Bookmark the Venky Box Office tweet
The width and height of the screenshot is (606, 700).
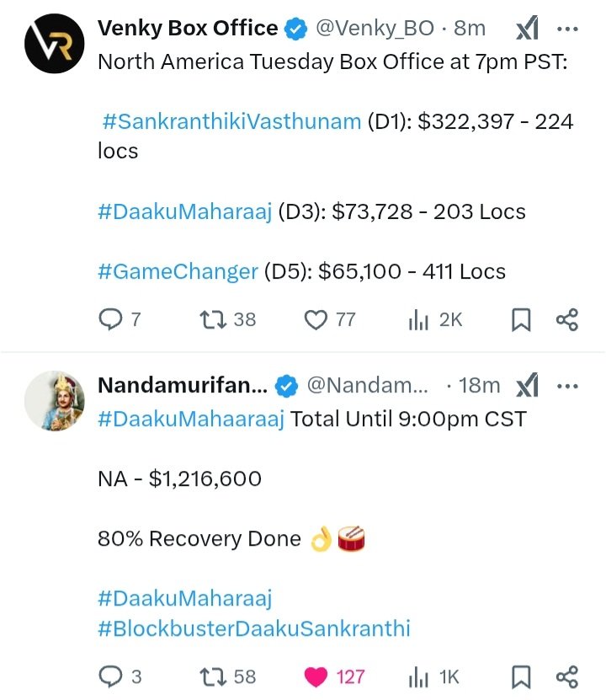[522, 320]
